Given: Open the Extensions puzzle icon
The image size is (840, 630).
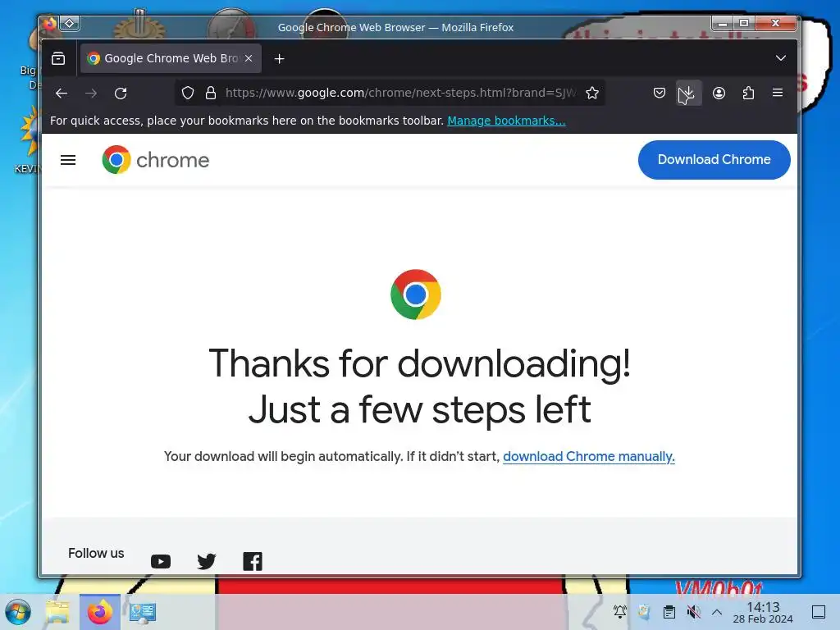Looking at the screenshot, I should pos(748,94).
